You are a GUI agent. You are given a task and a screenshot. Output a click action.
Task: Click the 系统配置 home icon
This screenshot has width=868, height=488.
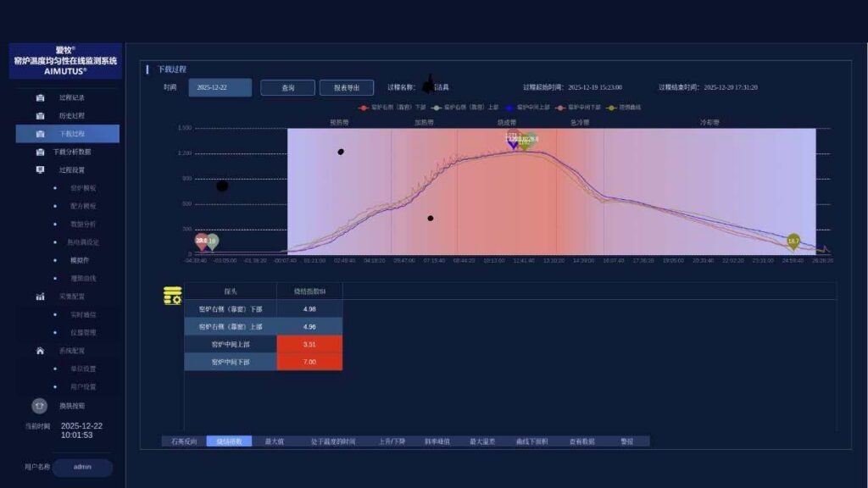tap(40, 351)
